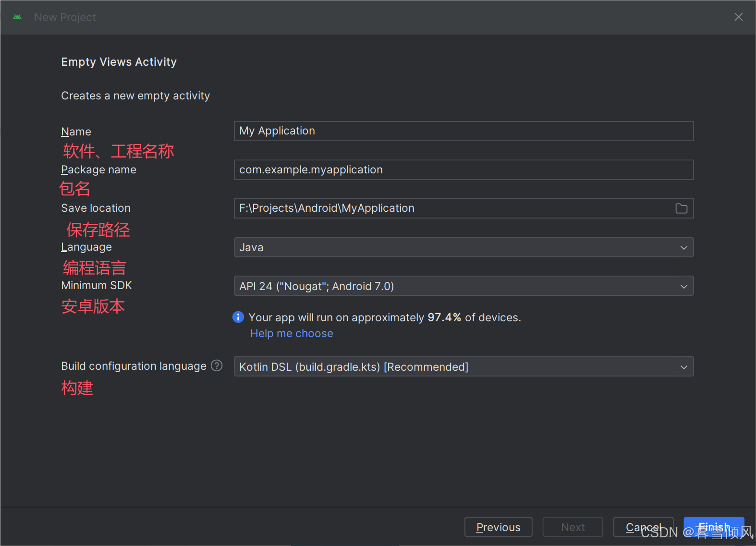Open the Language dropdown showing Java
Viewport: 756px width, 546px height.
[x=463, y=247]
